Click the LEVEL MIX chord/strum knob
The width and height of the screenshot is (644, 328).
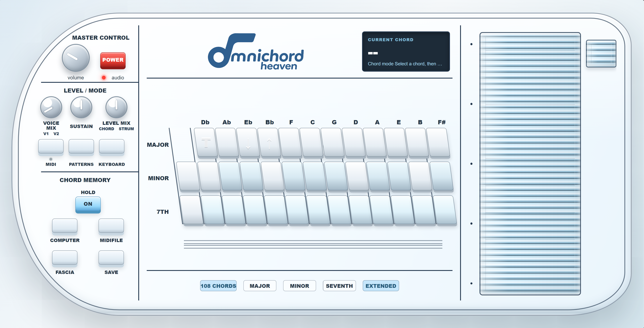(116, 107)
